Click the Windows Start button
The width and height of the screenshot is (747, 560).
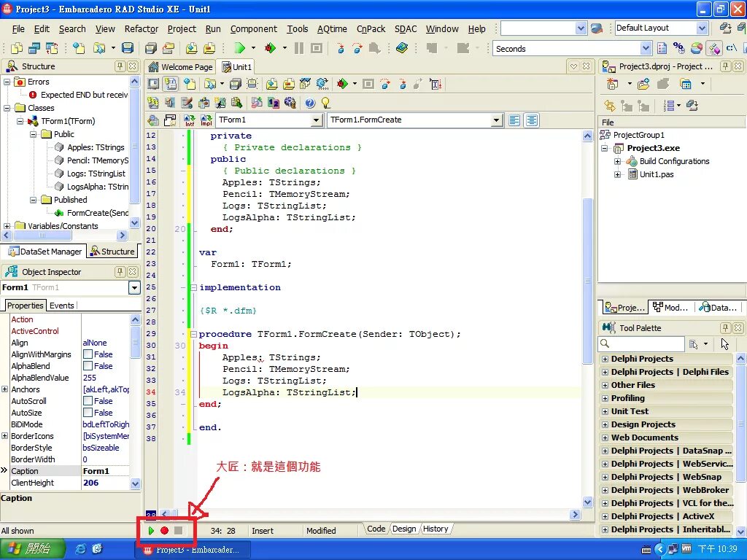click(x=31, y=548)
